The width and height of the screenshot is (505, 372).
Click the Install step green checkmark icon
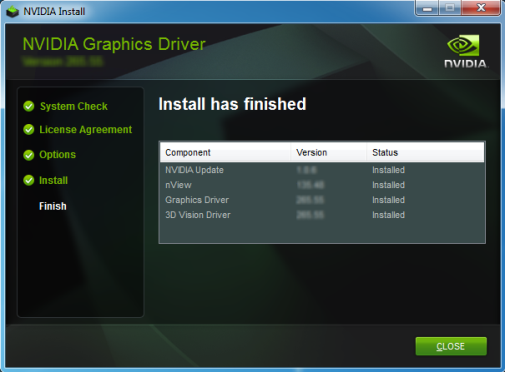click(x=29, y=180)
